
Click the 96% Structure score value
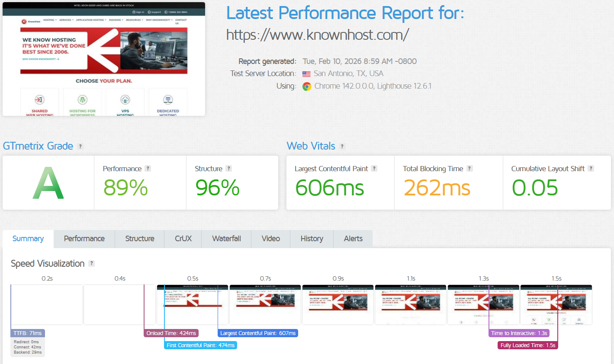[217, 188]
